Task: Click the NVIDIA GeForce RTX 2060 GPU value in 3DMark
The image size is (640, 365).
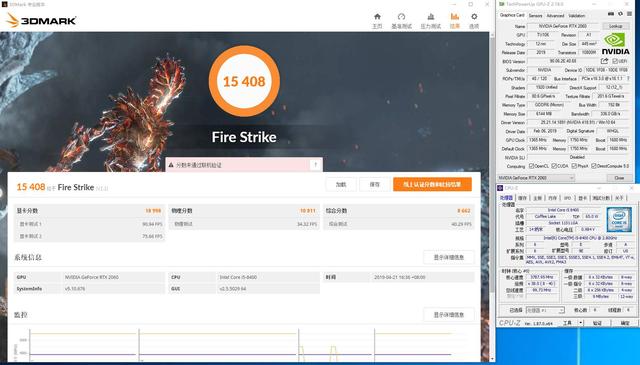Action: [92, 277]
